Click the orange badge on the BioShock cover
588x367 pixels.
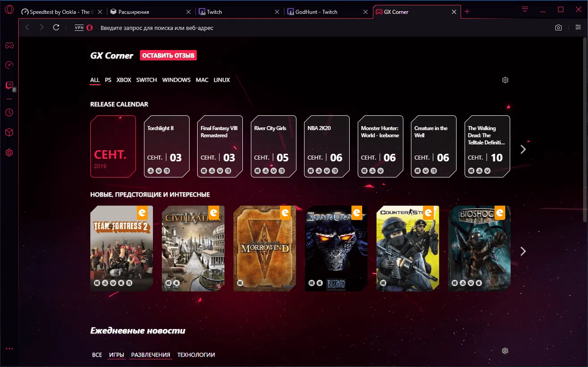tap(500, 213)
